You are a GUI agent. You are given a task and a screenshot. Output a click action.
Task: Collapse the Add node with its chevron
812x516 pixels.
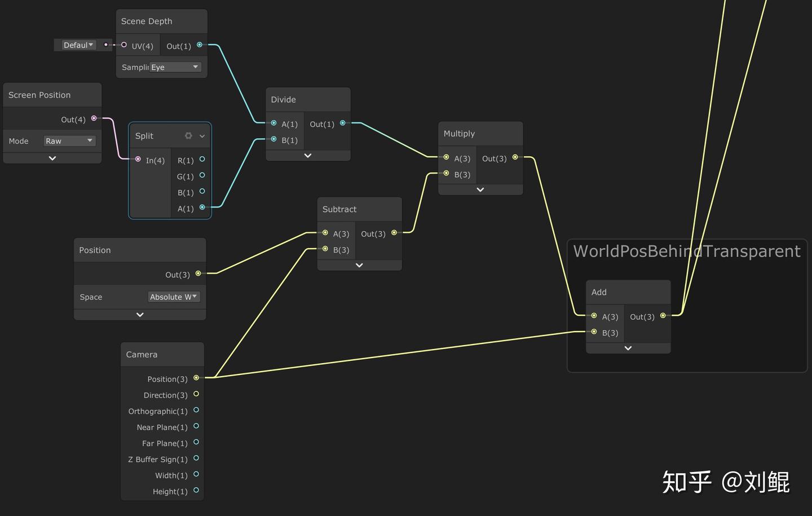click(x=628, y=348)
